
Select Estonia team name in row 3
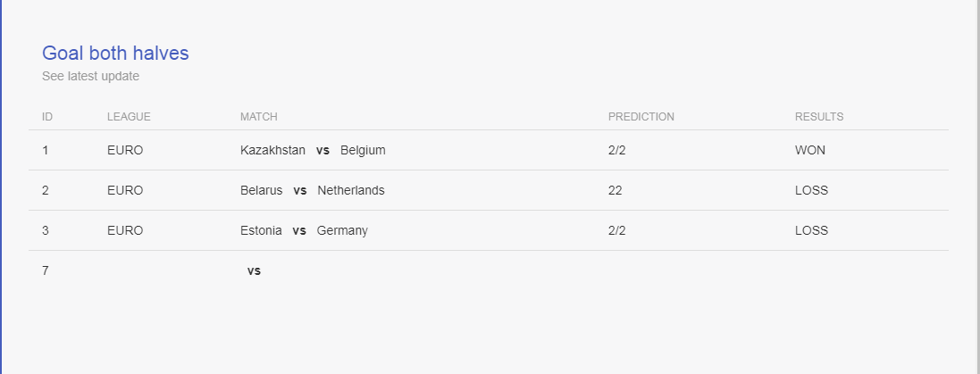[x=261, y=230]
